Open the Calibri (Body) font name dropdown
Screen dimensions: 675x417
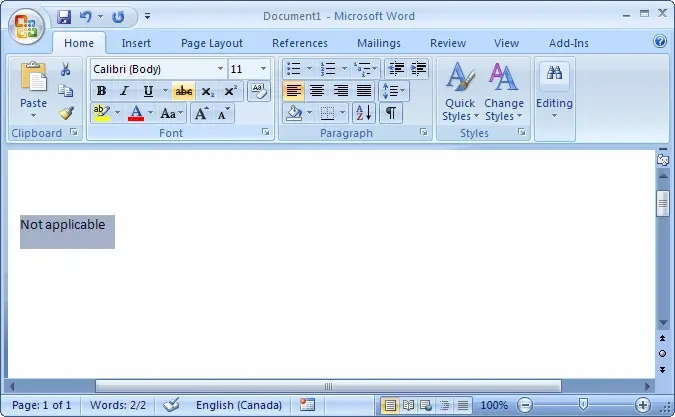click(x=220, y=69)
